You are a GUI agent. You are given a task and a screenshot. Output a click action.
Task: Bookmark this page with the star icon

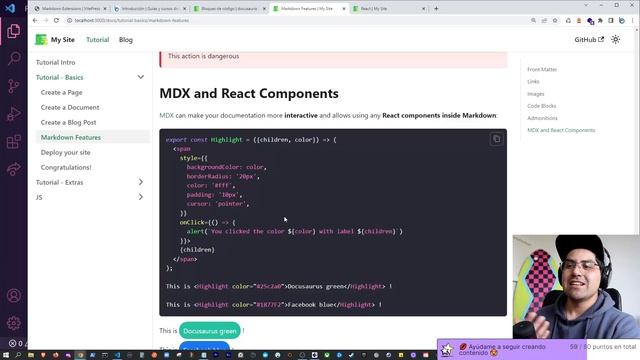click(x=555, y=20)
